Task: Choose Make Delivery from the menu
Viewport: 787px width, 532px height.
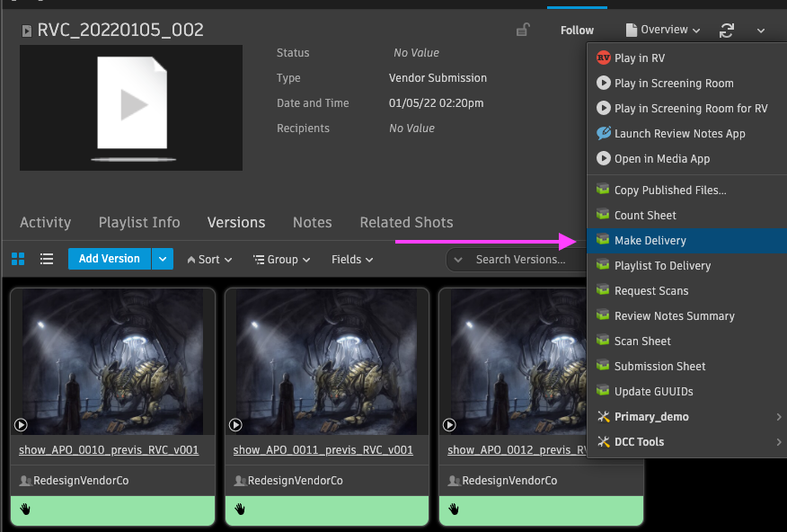Action: click(x=686, y=241)
